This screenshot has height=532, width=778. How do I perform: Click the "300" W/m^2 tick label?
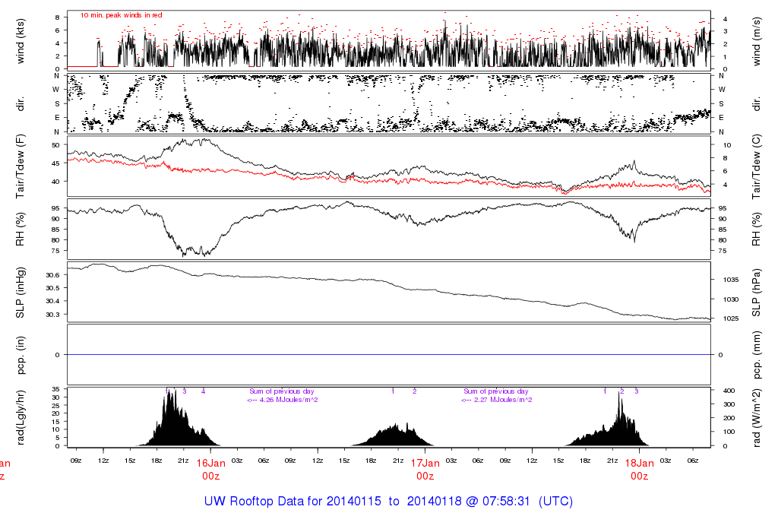point(729,404)
